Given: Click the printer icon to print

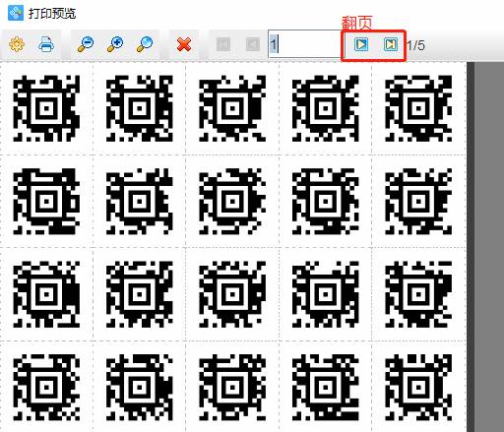Looking at the screenshot, I should point(46,44).
